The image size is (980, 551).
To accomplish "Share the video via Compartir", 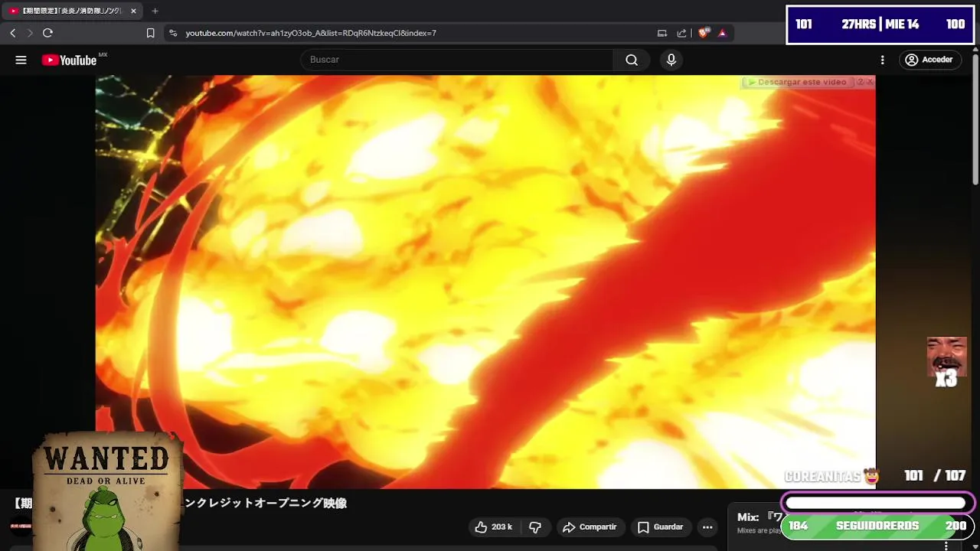I will 590,527.
